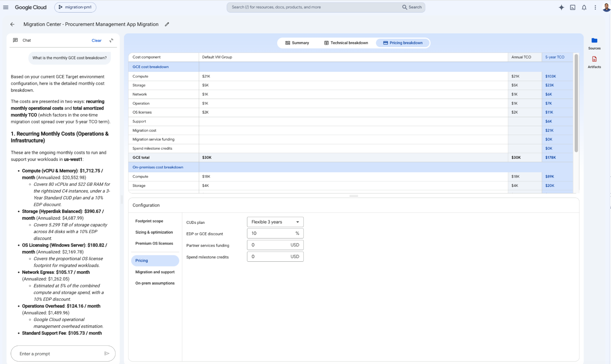The image size is (611, 364).
Task: Click the GCE Storage 5-year value $23K
Action: 549,85
